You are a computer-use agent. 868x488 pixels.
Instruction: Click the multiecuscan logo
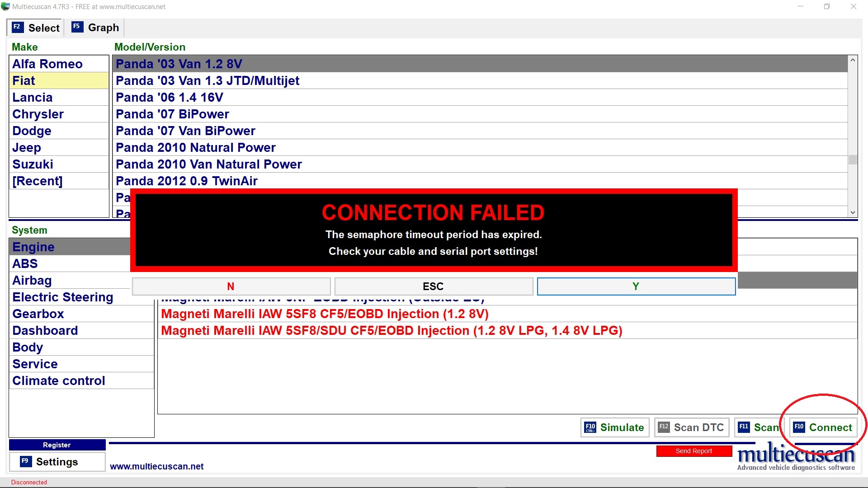(796, 457)
